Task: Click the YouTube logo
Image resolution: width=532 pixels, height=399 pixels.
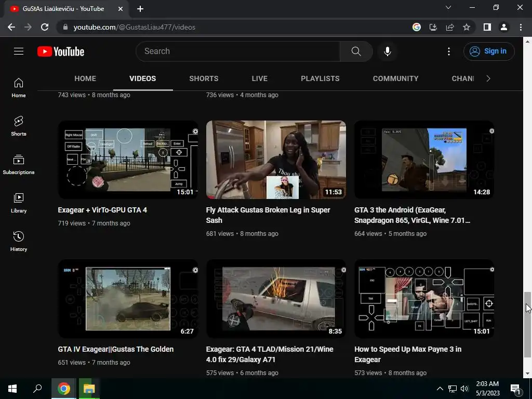Action: [x=61, y=51]
